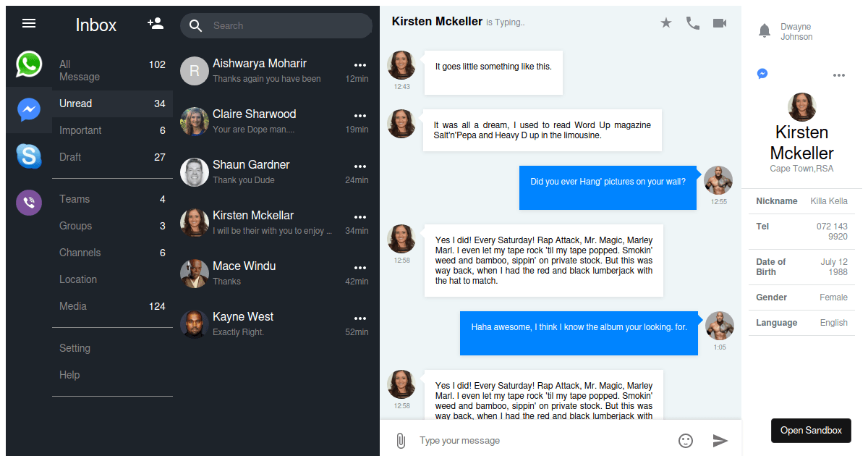
Task: Open Media section
Action: click(112, 306)
